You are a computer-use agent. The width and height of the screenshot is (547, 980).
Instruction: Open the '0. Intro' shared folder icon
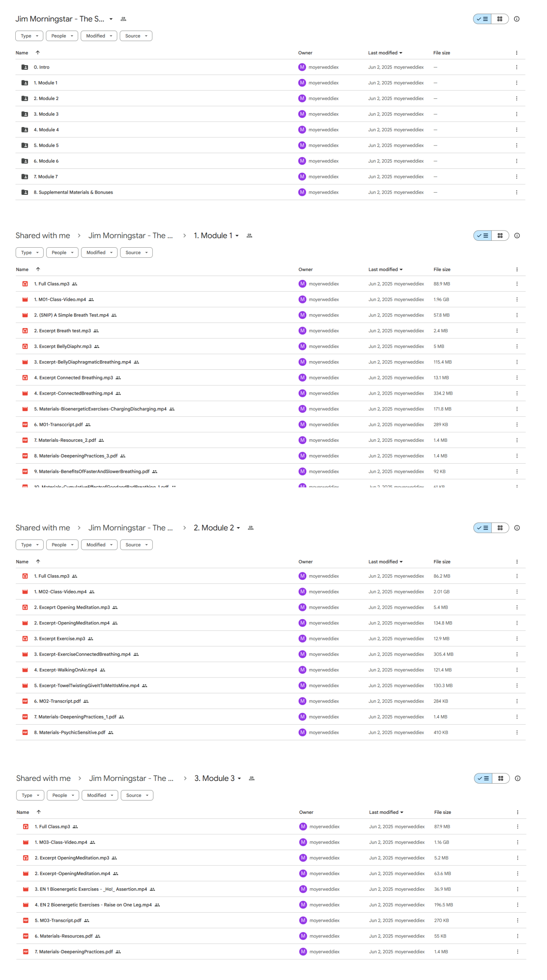click(x=24, y=67)
